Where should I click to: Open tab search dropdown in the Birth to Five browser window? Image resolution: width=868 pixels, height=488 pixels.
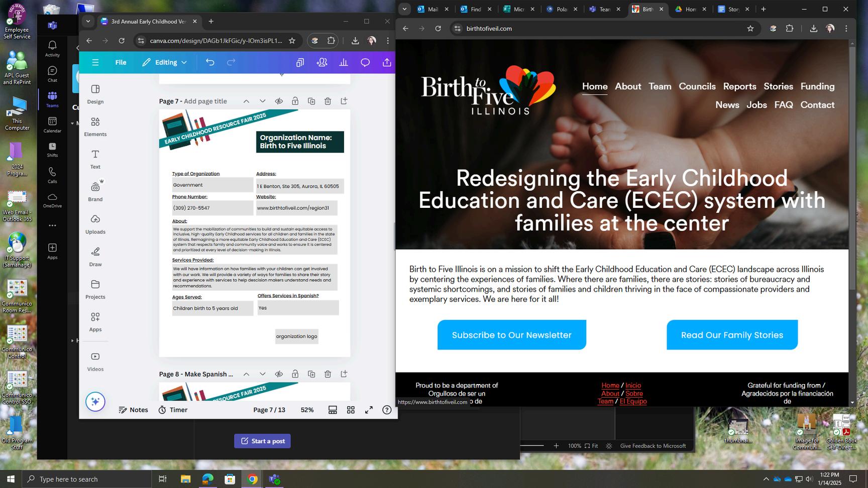pyautogui.click(x=404, y=9)
